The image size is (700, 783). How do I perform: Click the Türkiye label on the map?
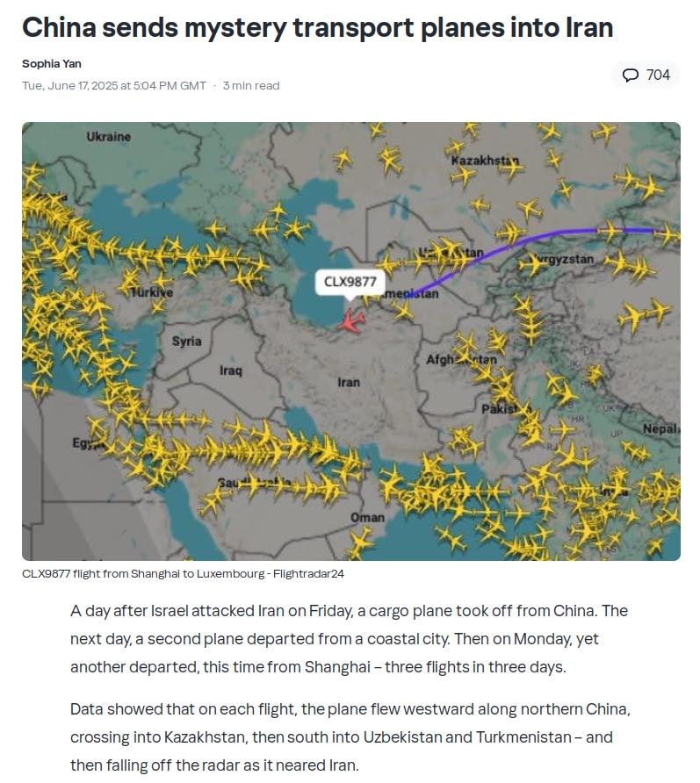(x=152, y=292)
